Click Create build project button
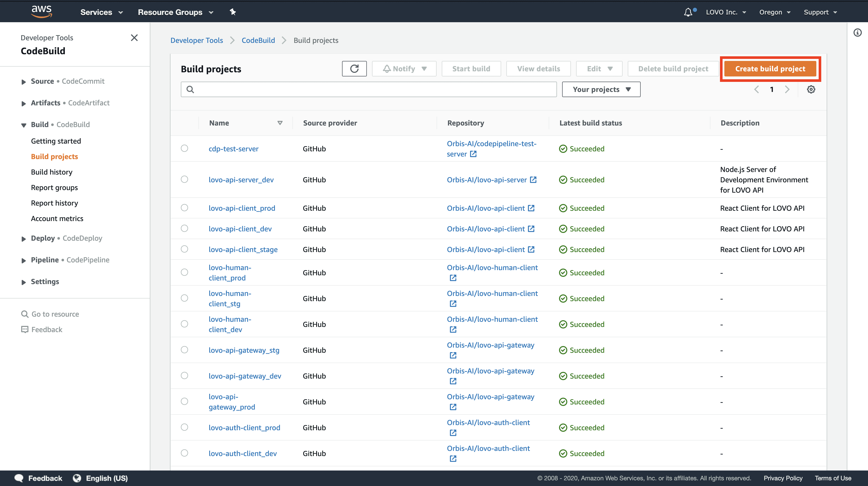Screen dimensions: 868x486 [x=770, y=69]
